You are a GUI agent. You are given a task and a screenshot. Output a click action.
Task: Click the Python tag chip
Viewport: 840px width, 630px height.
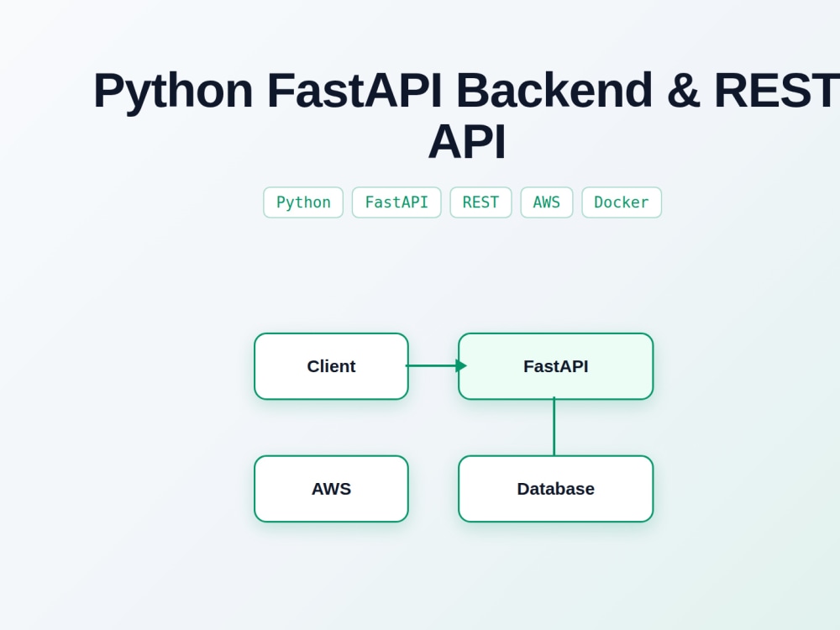coord(303,202)
